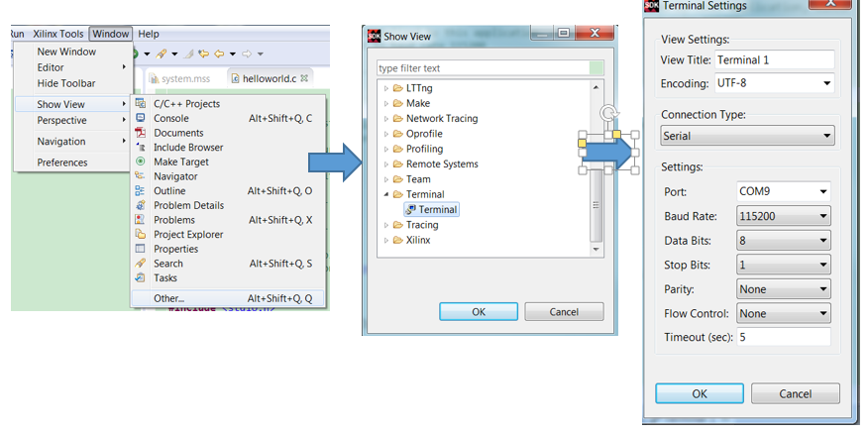Click the Properties view icon
This screenshot has height=433, width=868.
(141, 249)
